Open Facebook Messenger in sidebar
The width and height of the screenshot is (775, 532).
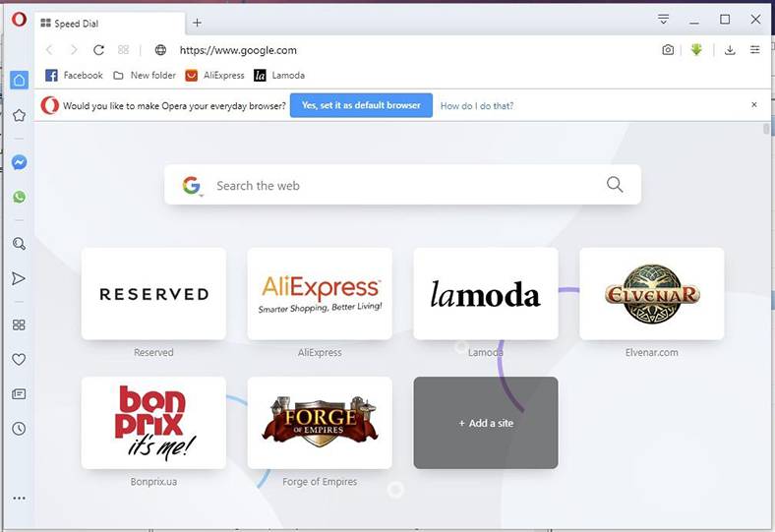coord(19,162)
